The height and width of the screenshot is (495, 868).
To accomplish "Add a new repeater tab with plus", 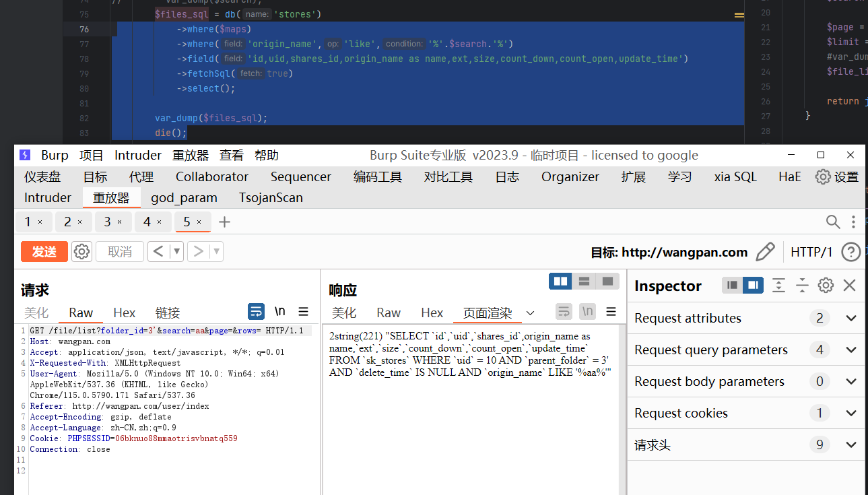I will pos(225,222).
